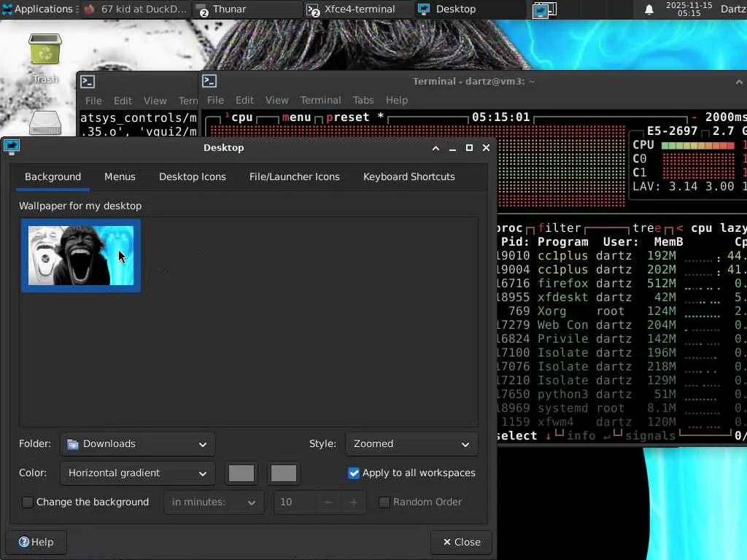Open the File menu in the dartz@vm3 terminal
Image resolution: width=747 pixels, height=560 pixels.
coord(215,100)
